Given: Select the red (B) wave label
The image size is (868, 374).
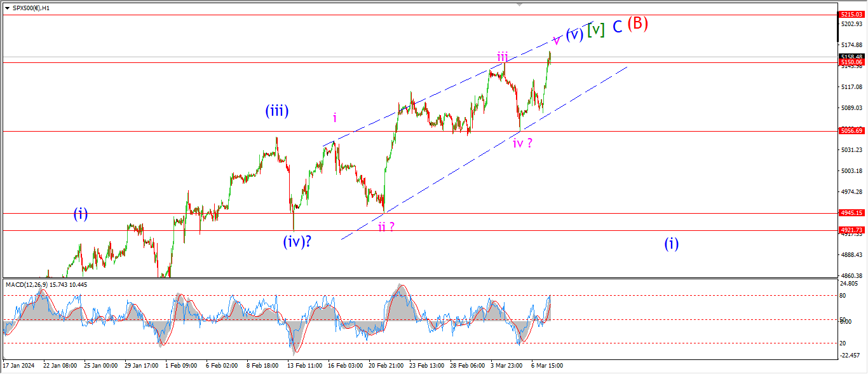Looking at the screenshot, I should pyautogui.click(x=637, y=24).
